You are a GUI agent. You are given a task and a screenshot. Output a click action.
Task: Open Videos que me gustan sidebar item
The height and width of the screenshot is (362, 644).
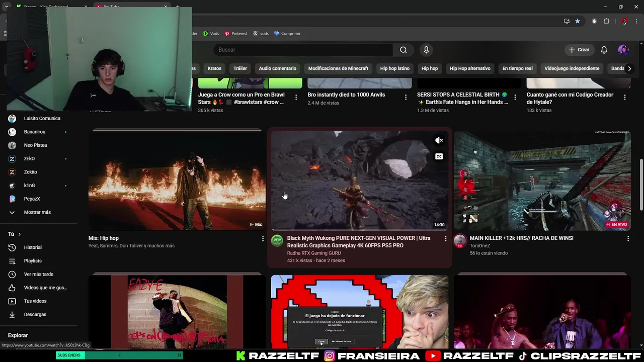click(x=39, y=288)
